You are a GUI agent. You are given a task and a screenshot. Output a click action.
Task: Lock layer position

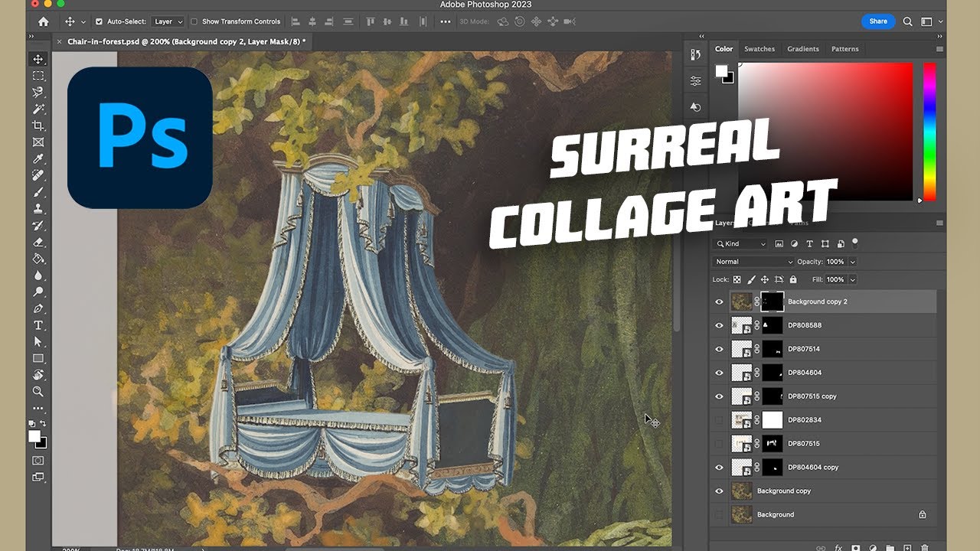(x=764, y=280)
